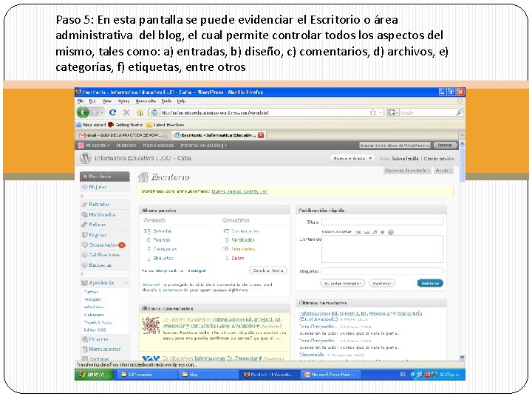Open the Widgets link under Apariencia

(x=92, y=299)
